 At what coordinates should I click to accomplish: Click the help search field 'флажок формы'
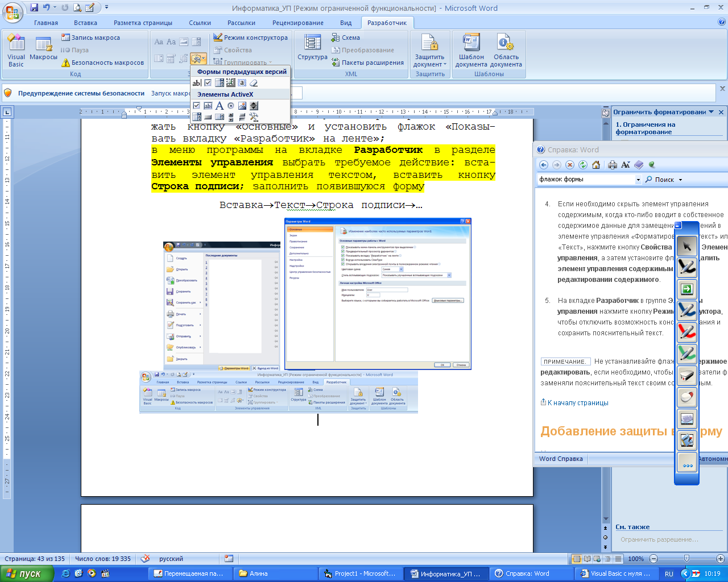pyautogui.click(x=586, y=179)
